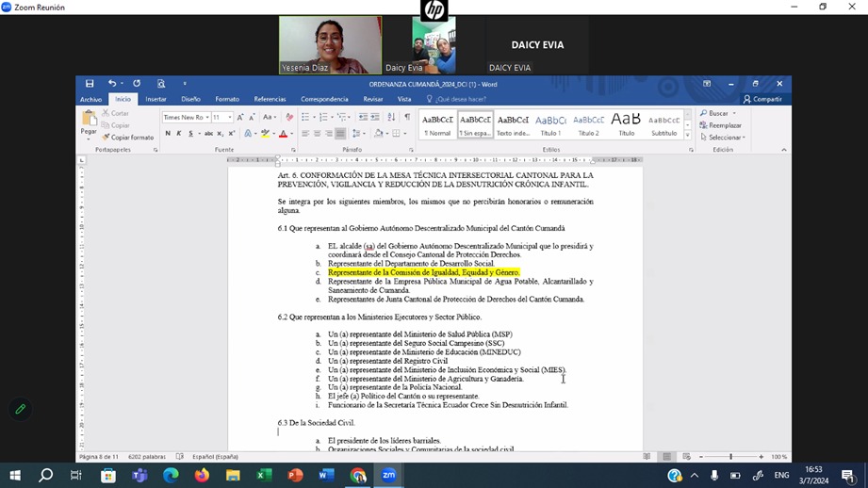Toggle justified text alignment
Image resolution: width=868 pixels, height=488 pixels.
click(340, 134)
